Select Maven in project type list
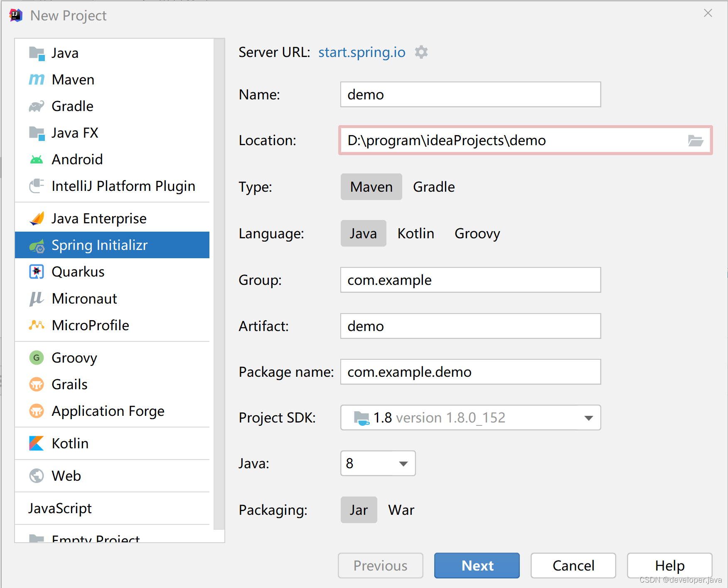 (112, 79)
